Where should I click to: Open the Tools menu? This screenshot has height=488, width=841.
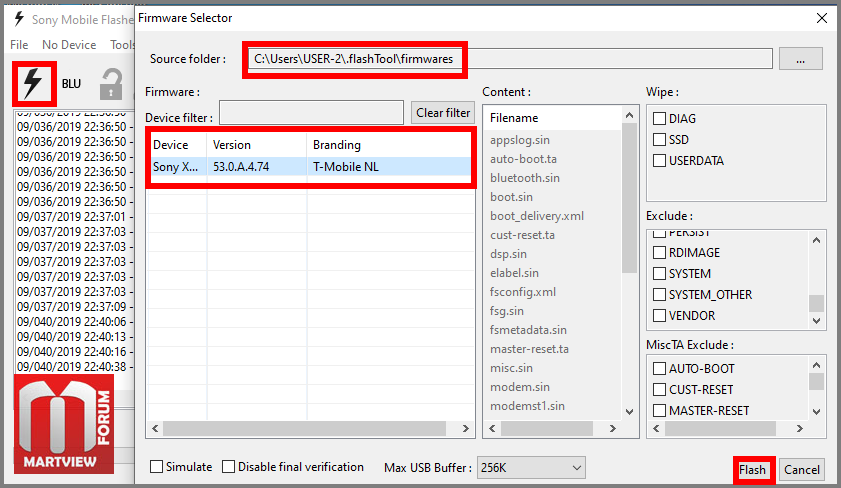[x=122, y=45]
